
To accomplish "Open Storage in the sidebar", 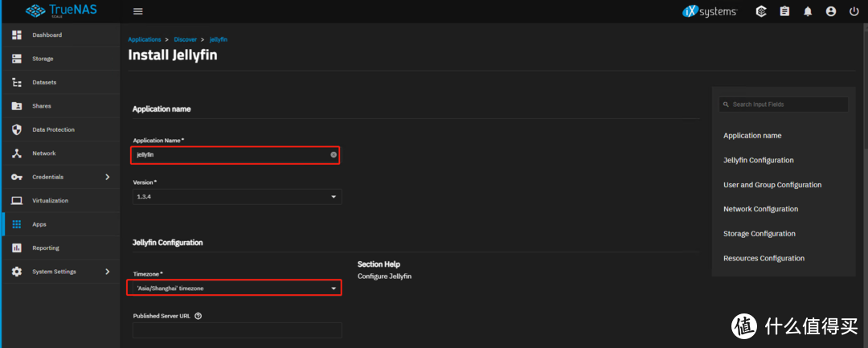I will pyautogui.click(x=43, y=59).
